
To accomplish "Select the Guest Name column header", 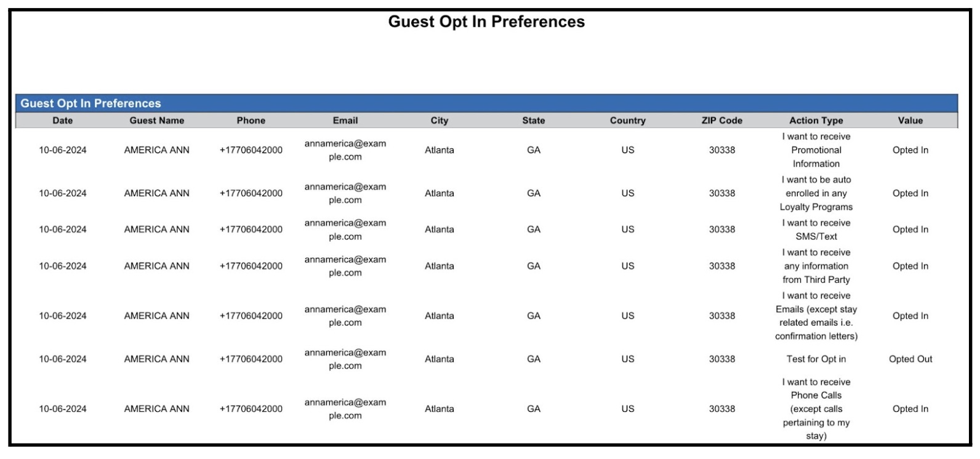I will tap(157, 121).
